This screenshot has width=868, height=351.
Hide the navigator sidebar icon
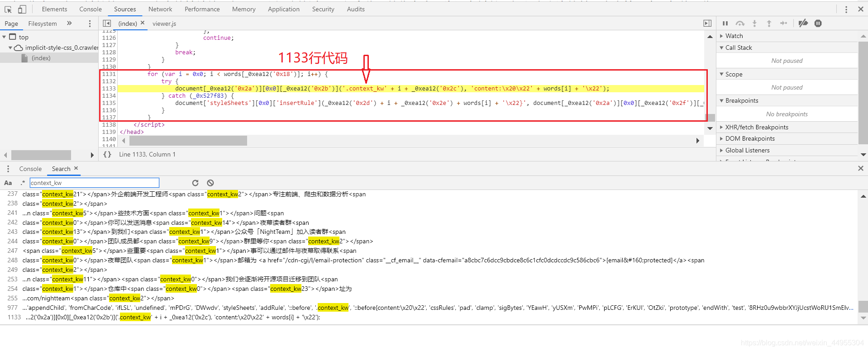coord(107,23)
